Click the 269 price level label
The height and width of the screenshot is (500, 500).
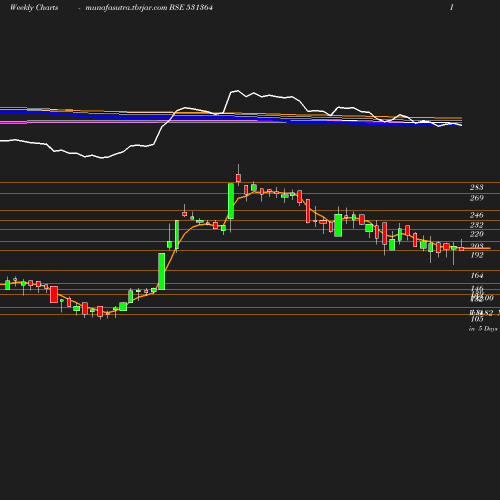[x=477, y=198]
